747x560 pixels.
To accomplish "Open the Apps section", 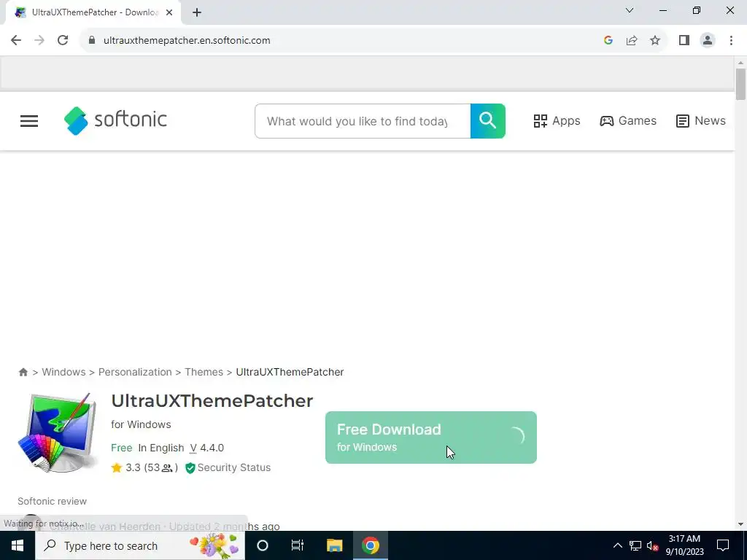I will click(x=557, y=121).
